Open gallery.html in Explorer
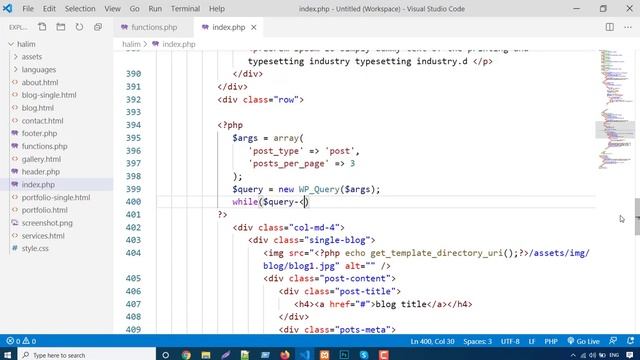Image resolution: width=640 pixels, height=360 pixels. point(41,159)
